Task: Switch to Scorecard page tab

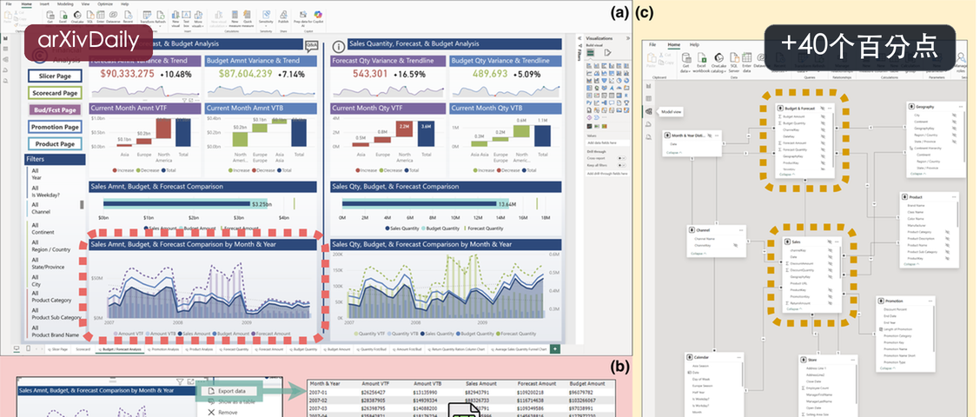Action: coord(83,349)
